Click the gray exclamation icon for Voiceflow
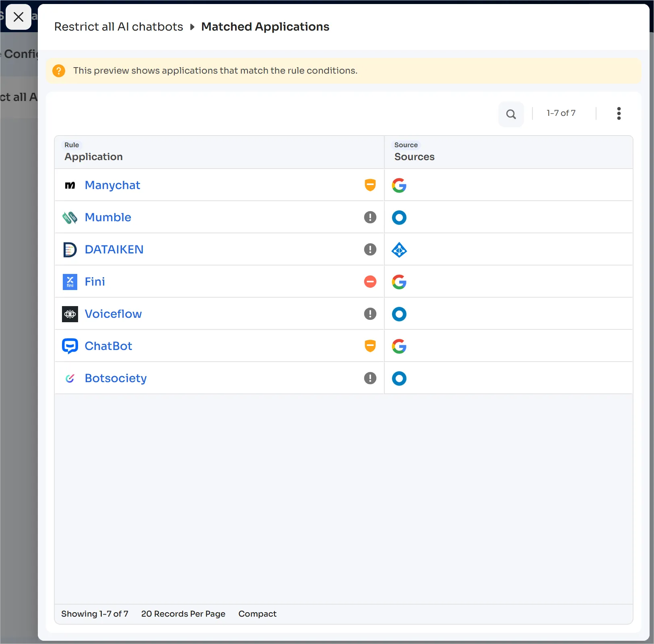The width and height of the screenshot is (654, 644). point(370,314)
